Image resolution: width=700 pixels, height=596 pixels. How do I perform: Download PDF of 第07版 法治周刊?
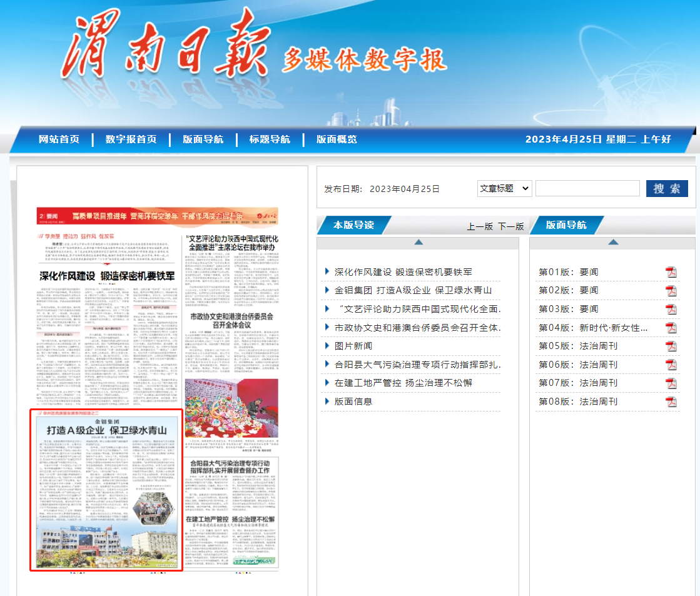[x=671, y=383]
